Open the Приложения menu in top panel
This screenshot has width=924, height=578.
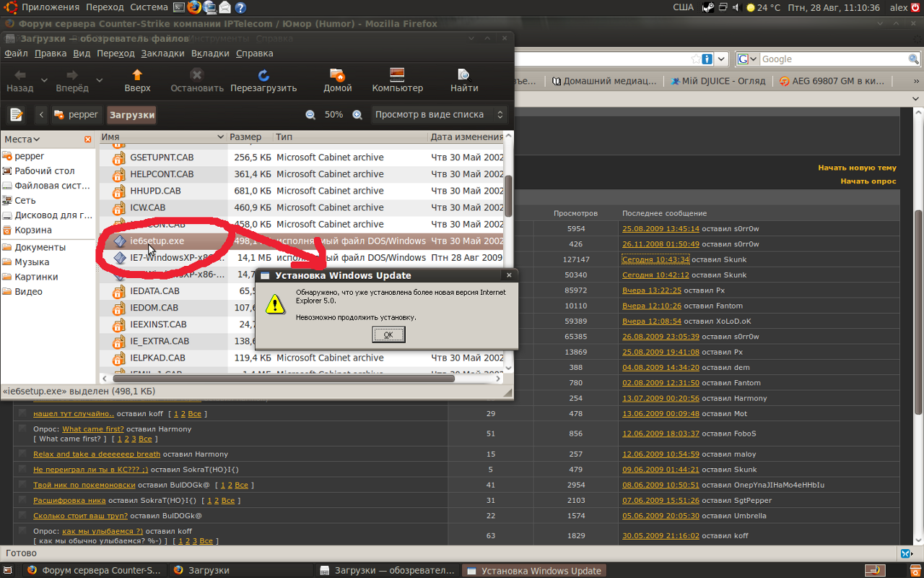pyautogui.click(x=50, y=7)
